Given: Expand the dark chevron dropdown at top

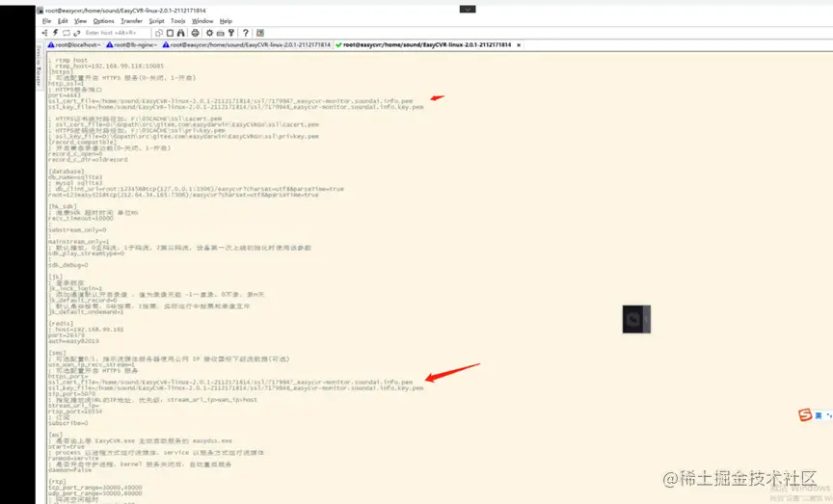Looking at the screenshot, I should tap(468, 9).
